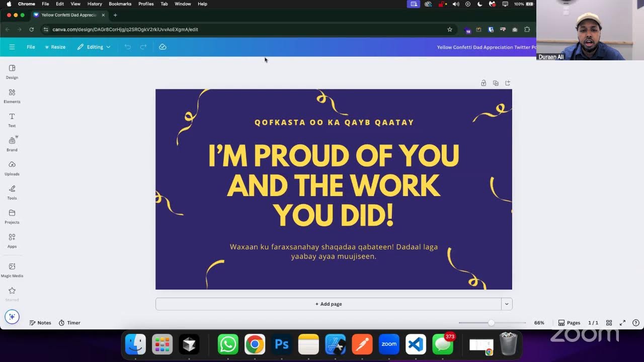The height and width of the screenshot is (362, 644).
Task: Bookmark this page with the star icon
Action: coord(450,30)
